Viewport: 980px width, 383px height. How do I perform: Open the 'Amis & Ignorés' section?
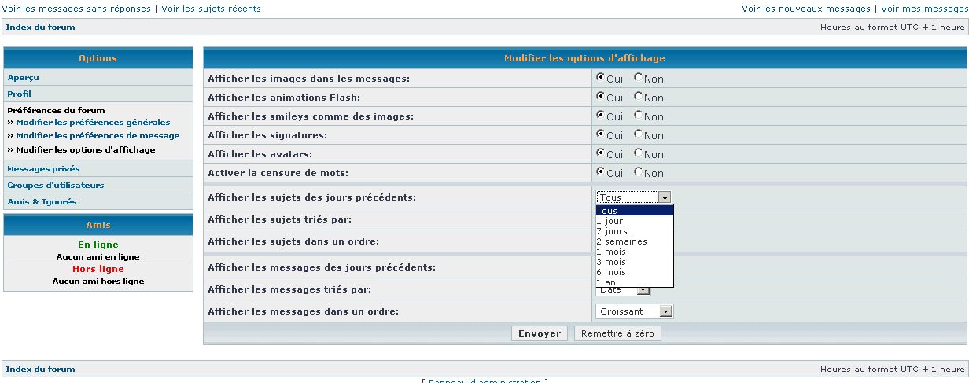click(x=42, y=201)
